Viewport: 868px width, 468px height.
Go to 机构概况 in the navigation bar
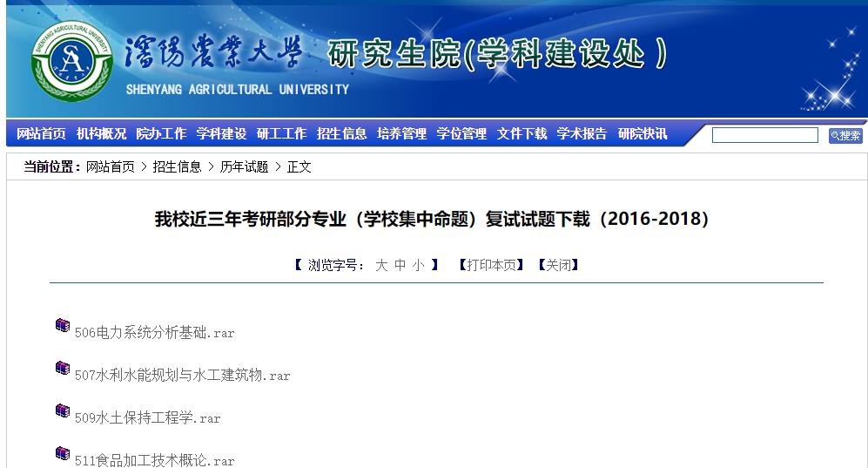coord(101,134)
